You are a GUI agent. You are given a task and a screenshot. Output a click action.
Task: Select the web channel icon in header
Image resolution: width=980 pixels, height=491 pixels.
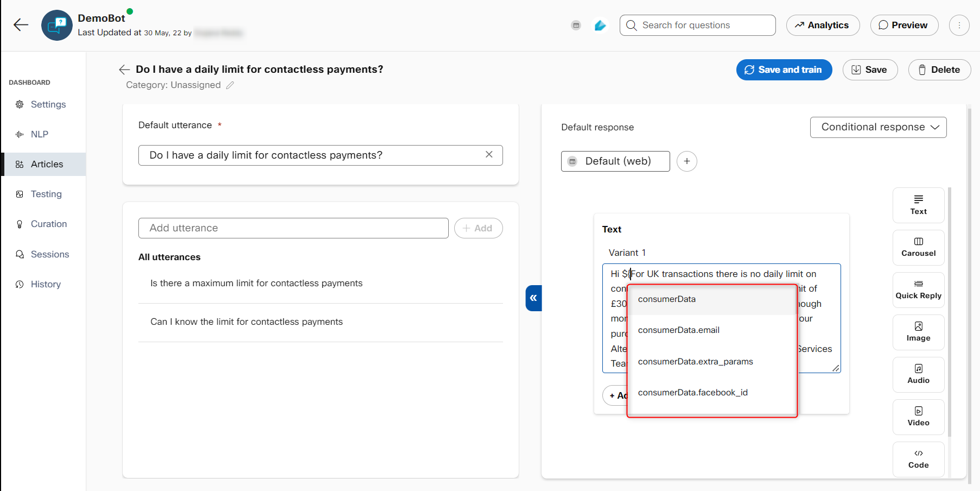[576, 25]
